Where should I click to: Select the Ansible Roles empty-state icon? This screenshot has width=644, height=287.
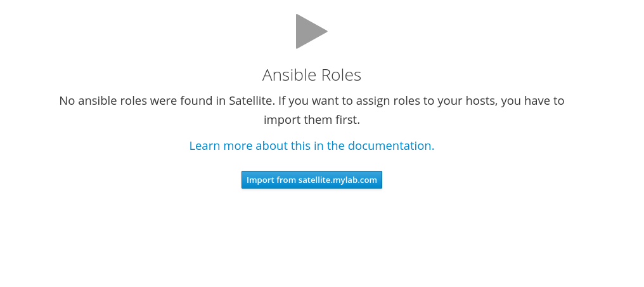(311, 31)
